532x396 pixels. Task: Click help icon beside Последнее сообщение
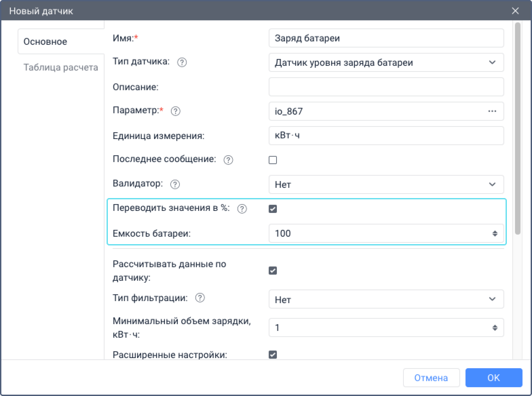click(228, 160)
